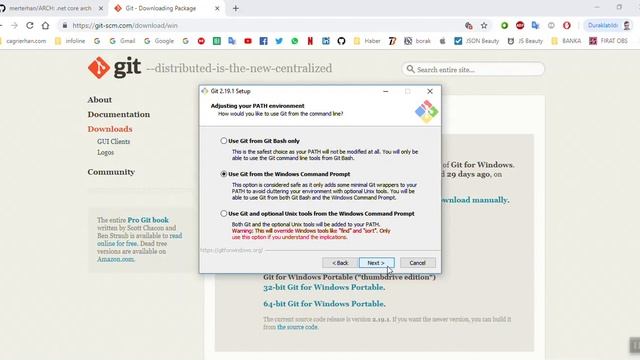
Task: Open the green sheets bookmark icon
Action: point(217,41)
